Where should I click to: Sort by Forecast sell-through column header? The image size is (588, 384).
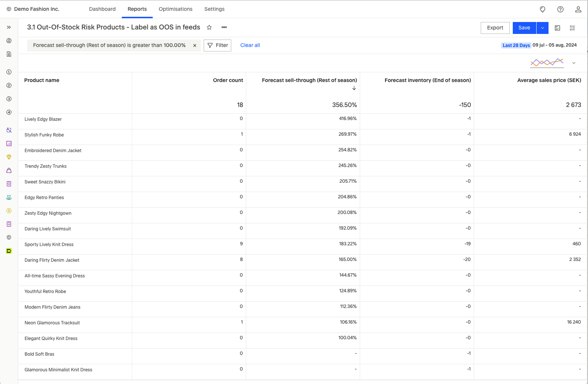(309, 80)
